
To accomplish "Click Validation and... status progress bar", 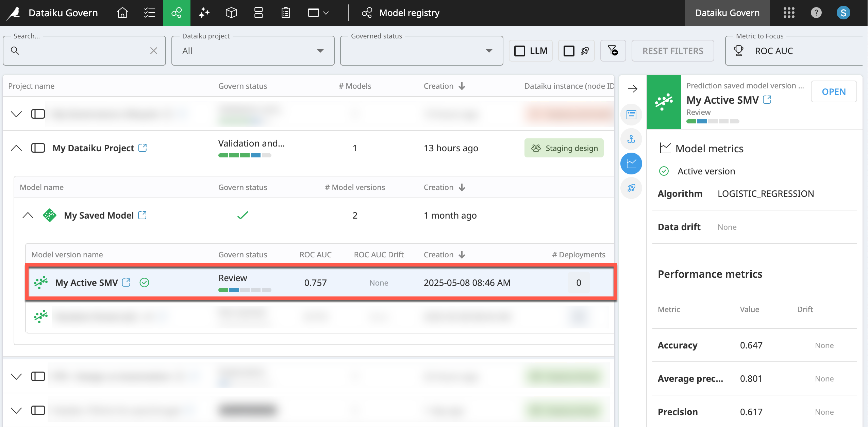I will click(245, 155).
